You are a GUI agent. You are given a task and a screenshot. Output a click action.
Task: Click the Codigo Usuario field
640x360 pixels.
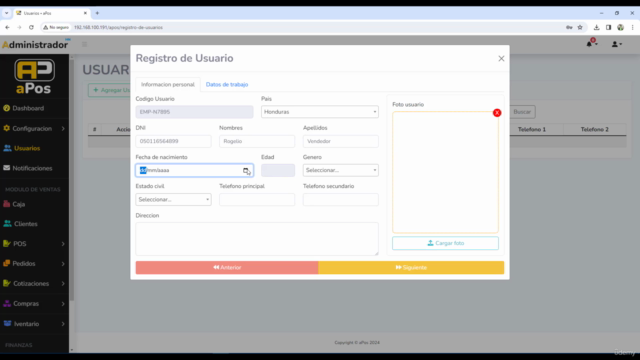(x=194, y=112)
